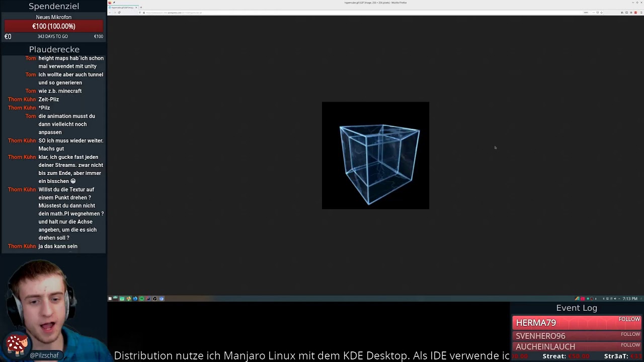Select the hypercube.gif browser tab
This screenshot has width=644, height=362.
point(122,8)
